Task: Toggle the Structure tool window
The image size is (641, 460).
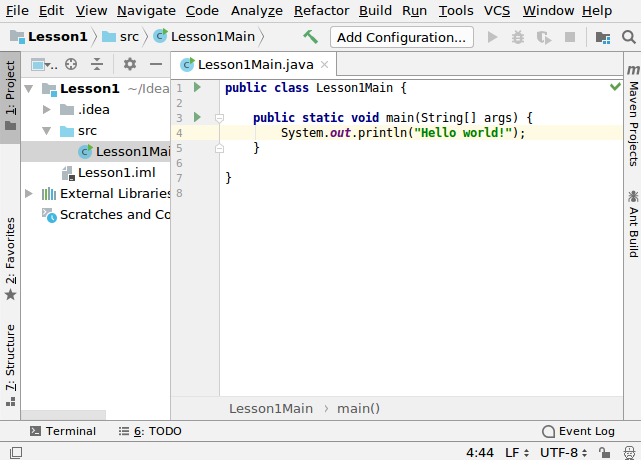Action: coord(10,362)
